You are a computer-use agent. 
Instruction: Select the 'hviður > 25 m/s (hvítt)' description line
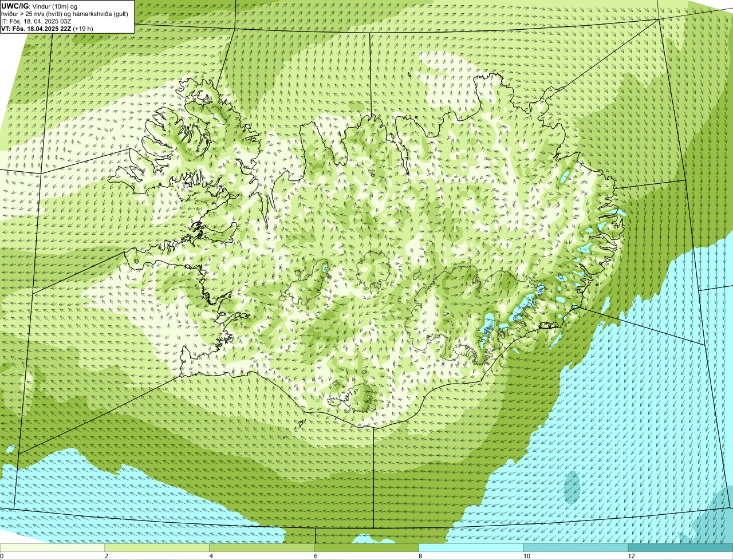point(65,14)
